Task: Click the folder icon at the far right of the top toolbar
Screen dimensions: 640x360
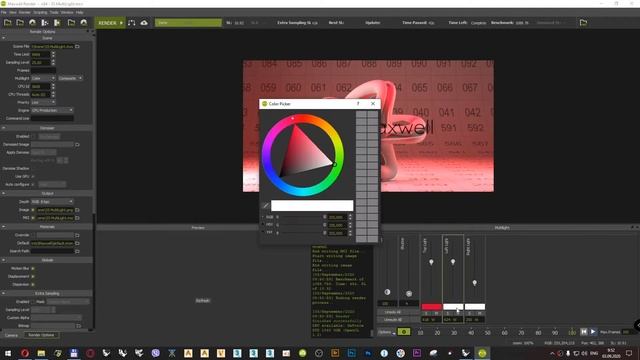Action: click(x=583, y=23)
